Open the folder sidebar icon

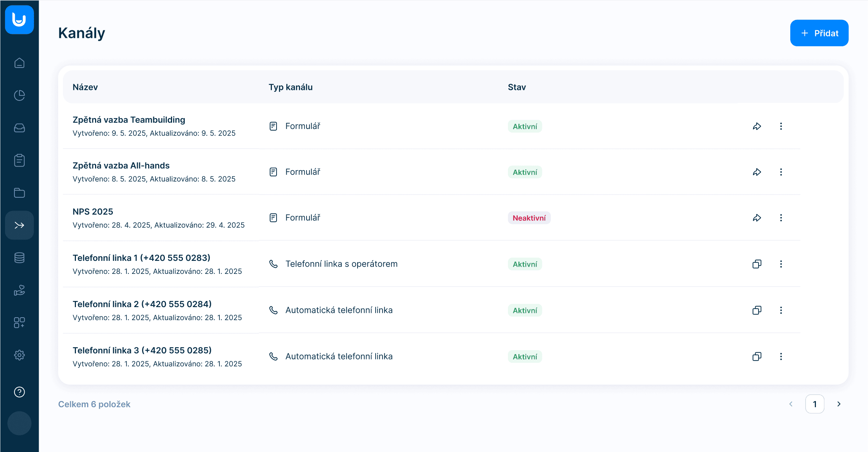[x=20, y=193]
